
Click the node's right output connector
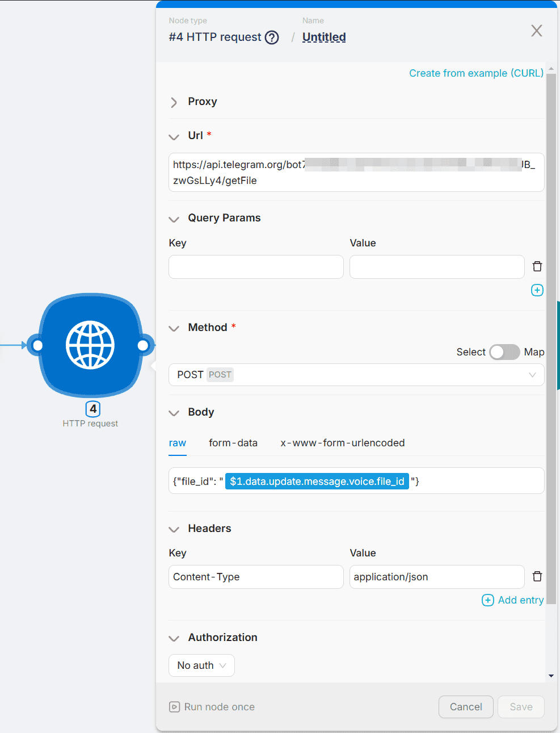tap(143, 345)
